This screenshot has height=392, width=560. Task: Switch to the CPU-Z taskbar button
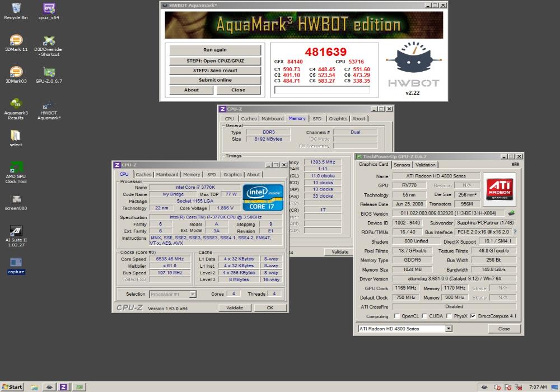pyautogui.click(x=63, y=387)
